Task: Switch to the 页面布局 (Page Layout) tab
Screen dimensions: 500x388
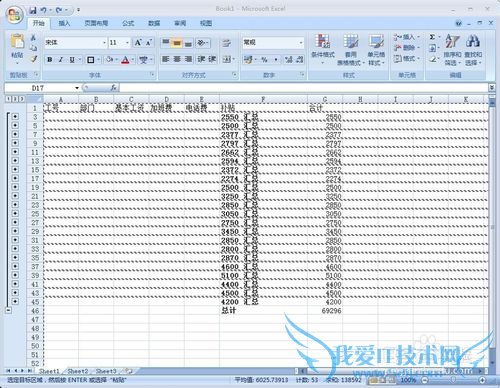Action: point(96,23)
